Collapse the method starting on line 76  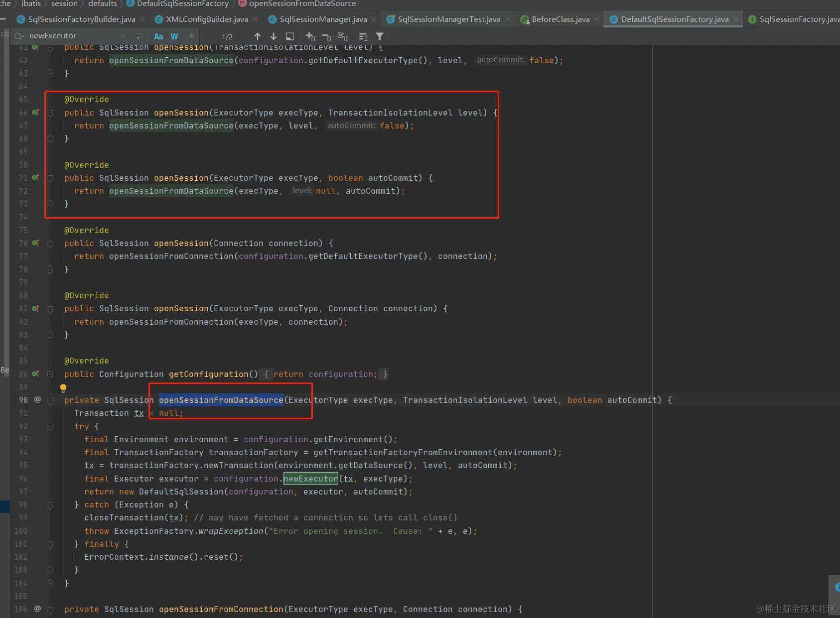coord(50,244)
